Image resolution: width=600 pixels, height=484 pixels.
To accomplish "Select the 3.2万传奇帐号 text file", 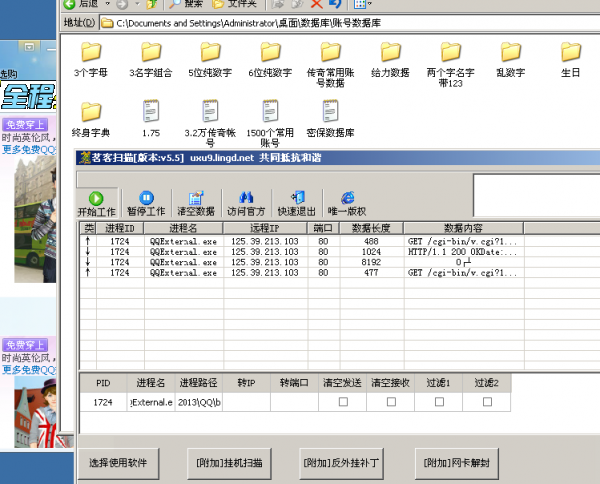I will pos(210,123).
